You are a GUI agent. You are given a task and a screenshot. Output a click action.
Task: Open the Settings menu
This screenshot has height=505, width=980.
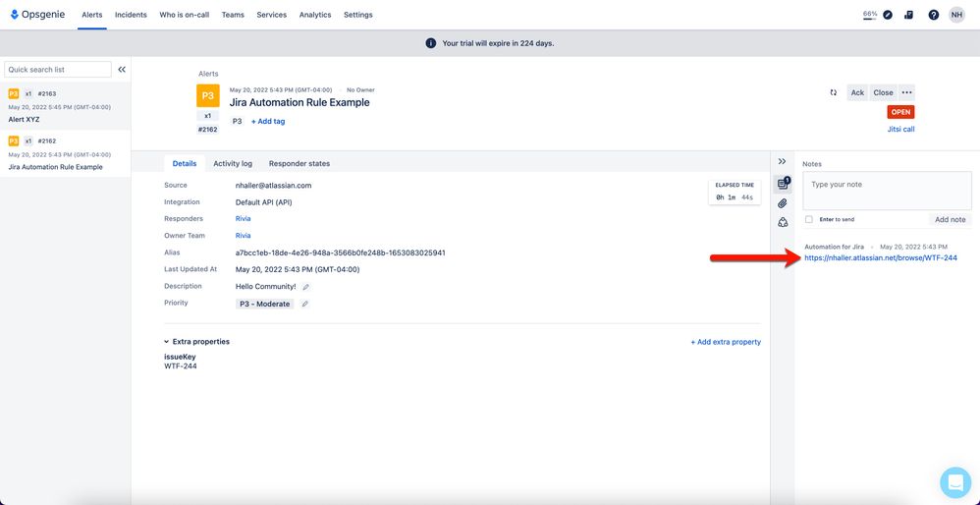tap(358, 15)
